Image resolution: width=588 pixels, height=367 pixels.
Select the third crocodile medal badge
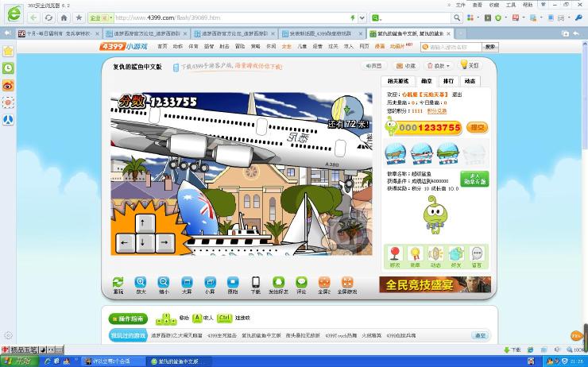click(447, 153)
